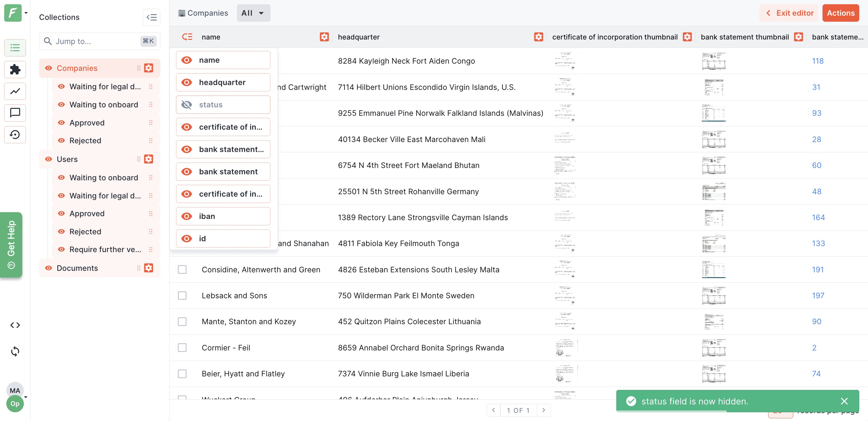The width and height of the screenshot is (868, 421).
Task: Click the Exit editor button
Action: point(789,13)
